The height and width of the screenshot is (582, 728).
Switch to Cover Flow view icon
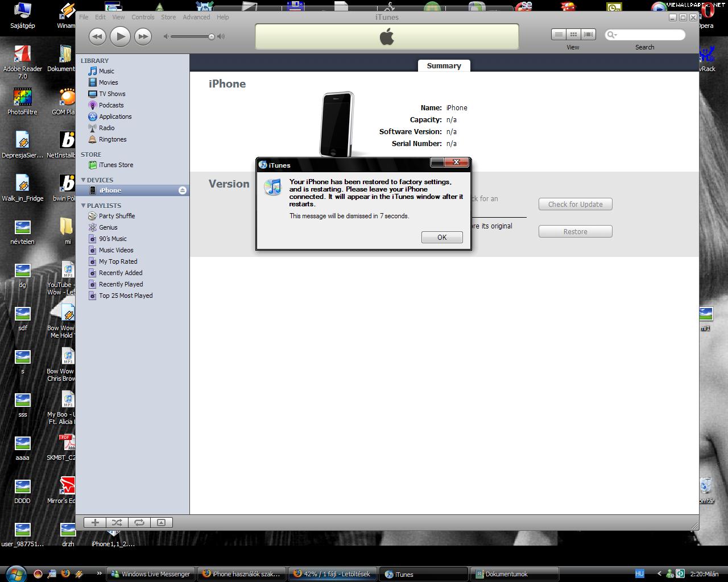coord(588,35)
